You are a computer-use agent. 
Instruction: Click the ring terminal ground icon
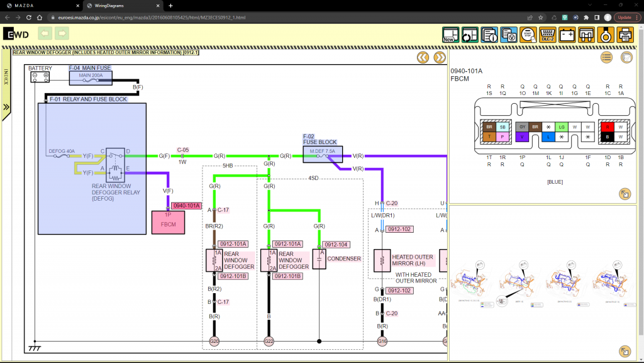[606, 35]
